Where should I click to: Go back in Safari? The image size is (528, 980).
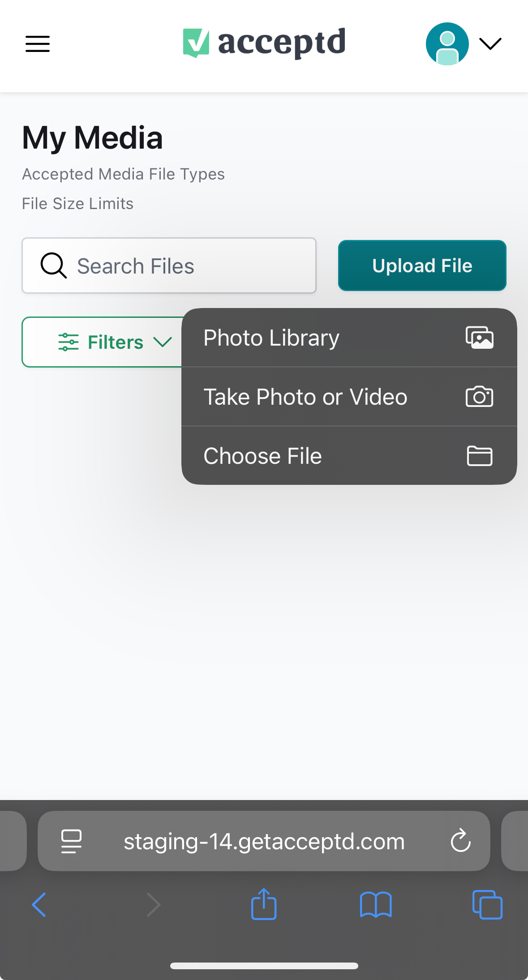coord(39,905)
